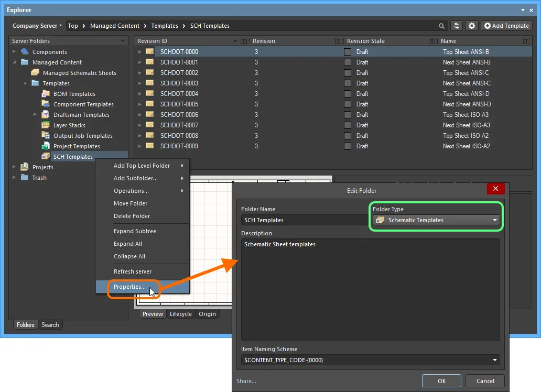Expand the Components tree node
Screen dimensions: 541x392
[x=14, y=51]
